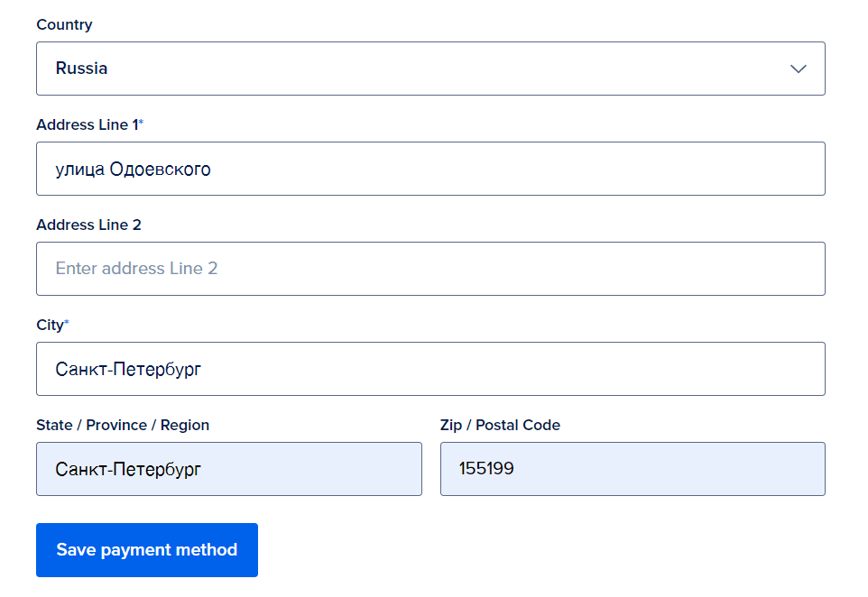Image resolution: width=868 pixels, height=597 pixels.
Task: Focus the empty Address Line 2 field
Action: (x=430, y=269)
